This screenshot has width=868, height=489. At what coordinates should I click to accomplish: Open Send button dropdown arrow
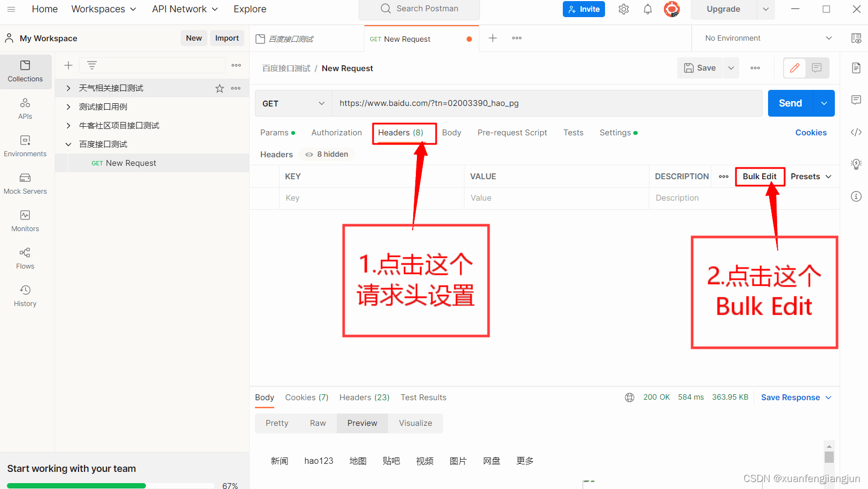[x=824, y=103]
